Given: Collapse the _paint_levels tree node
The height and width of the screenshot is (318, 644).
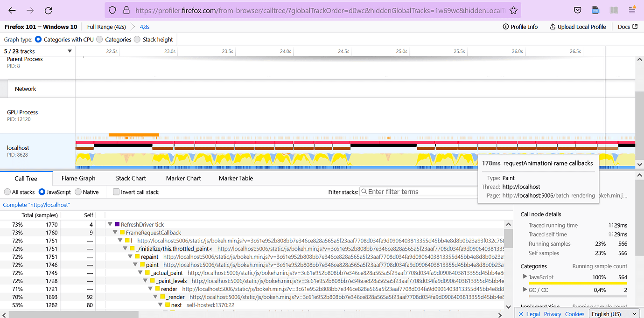Looking at the screenshot, I should [x=146, y=281].
